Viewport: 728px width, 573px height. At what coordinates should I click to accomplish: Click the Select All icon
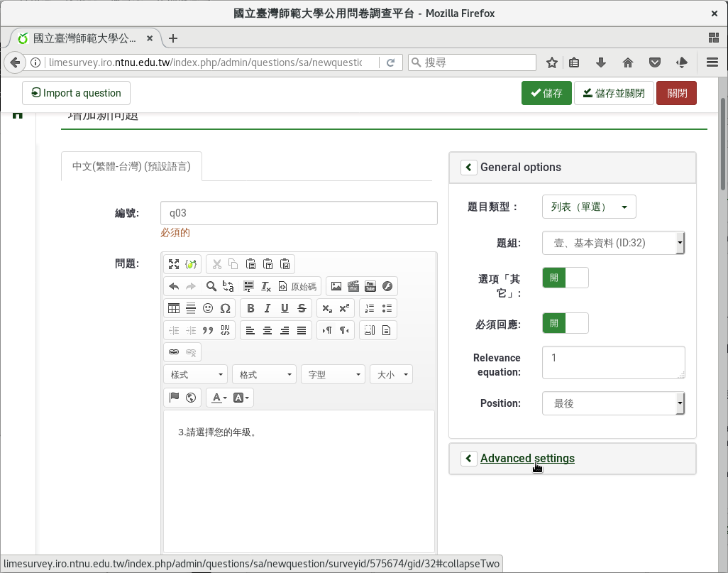[248, 286]
